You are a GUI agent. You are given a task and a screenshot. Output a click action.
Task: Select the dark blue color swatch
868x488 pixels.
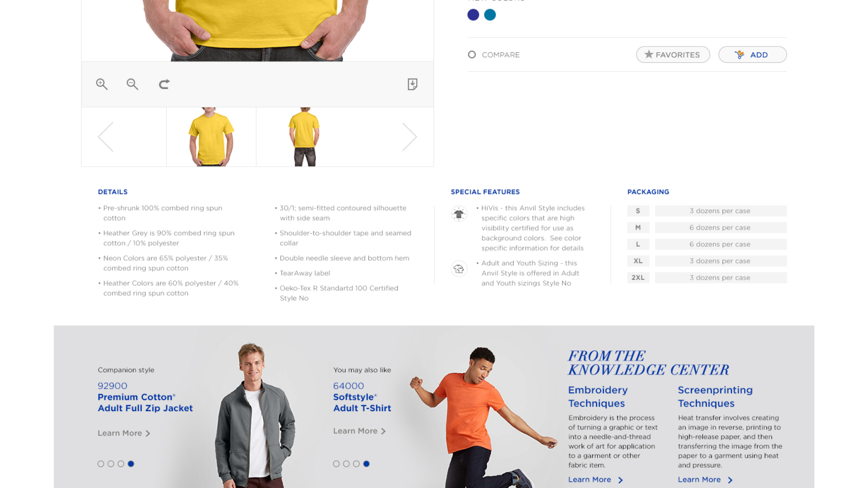[x=473, y=14]
